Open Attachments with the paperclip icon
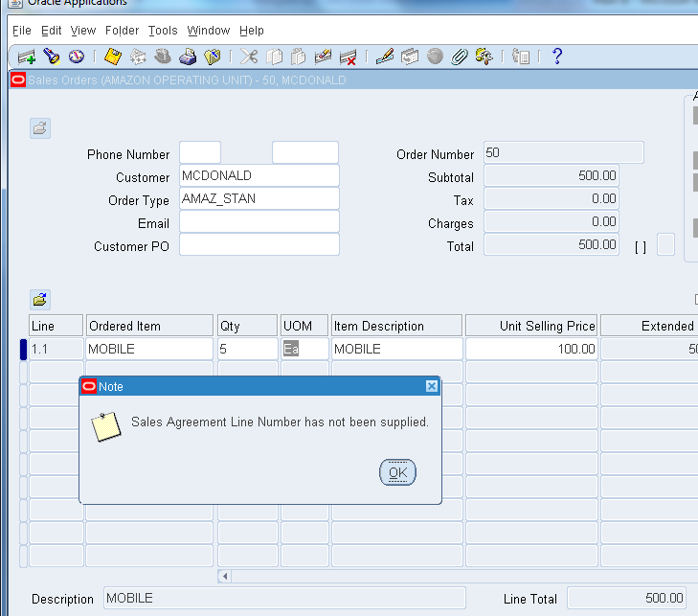The image size is (698, 616). 460,57
